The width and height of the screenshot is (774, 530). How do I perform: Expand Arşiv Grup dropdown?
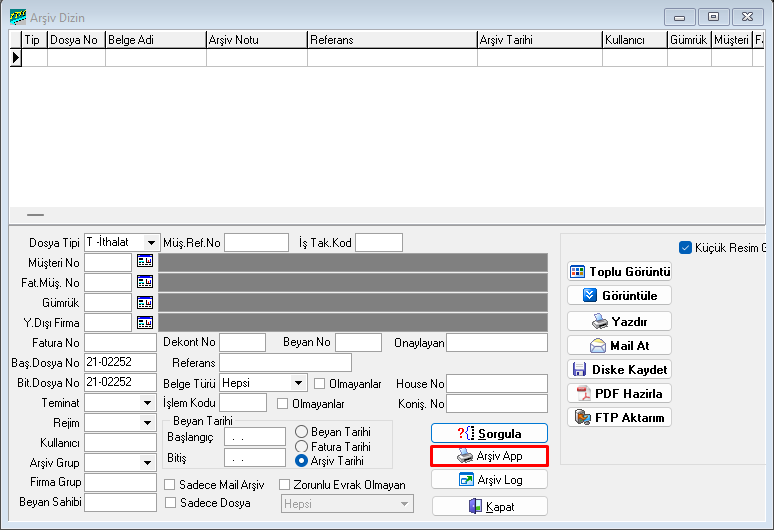coord(147,463)
